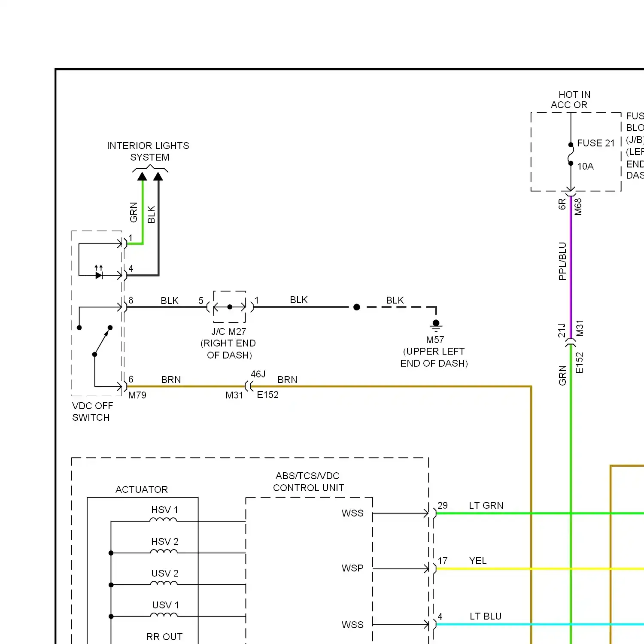Select pin number 8 on the VDC OFF switch
644x644 pixels.
[131, 300]
